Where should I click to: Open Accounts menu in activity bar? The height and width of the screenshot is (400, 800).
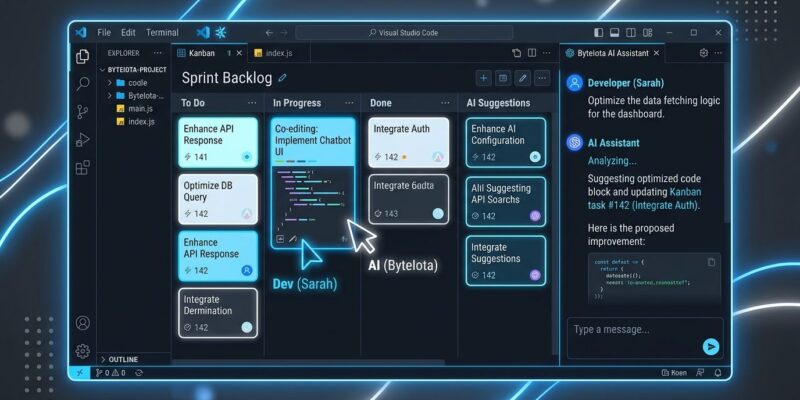[83, 323]
